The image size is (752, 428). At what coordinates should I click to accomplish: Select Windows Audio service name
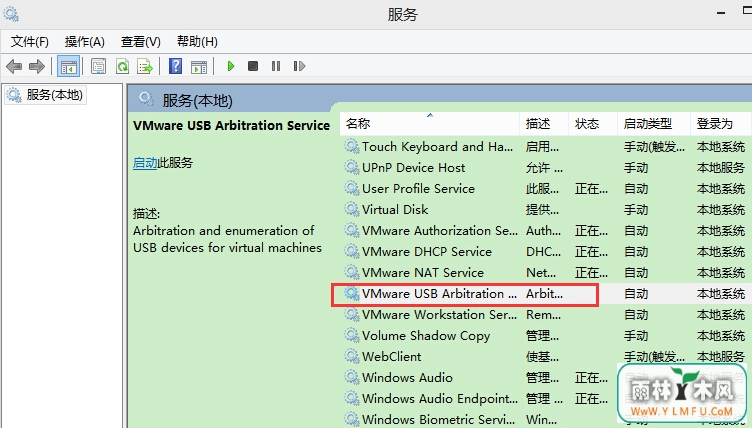[x=407, y=378]
